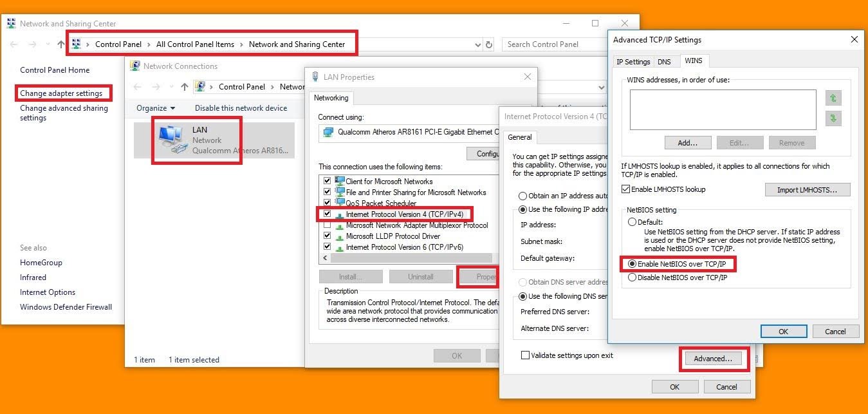Screen dimensions: 868x414
Task: Click Import LMHOSTS button
Action: coord(808,190)
